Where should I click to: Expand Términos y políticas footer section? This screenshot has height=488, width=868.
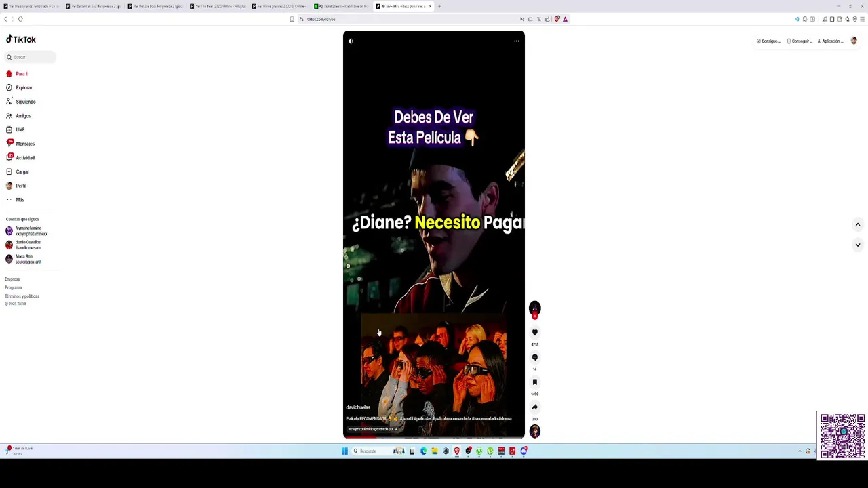[22, 296]
